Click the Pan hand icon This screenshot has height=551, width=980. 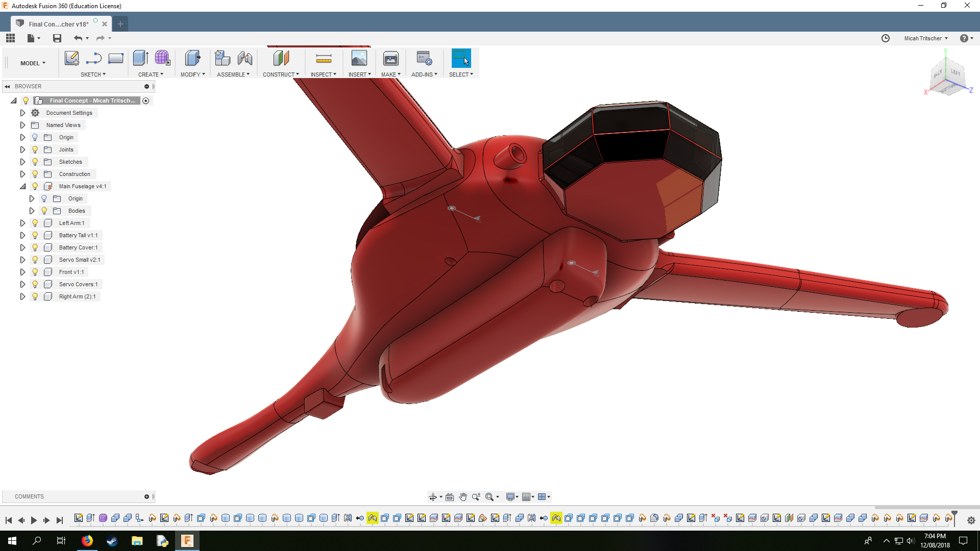pos(463,497)
